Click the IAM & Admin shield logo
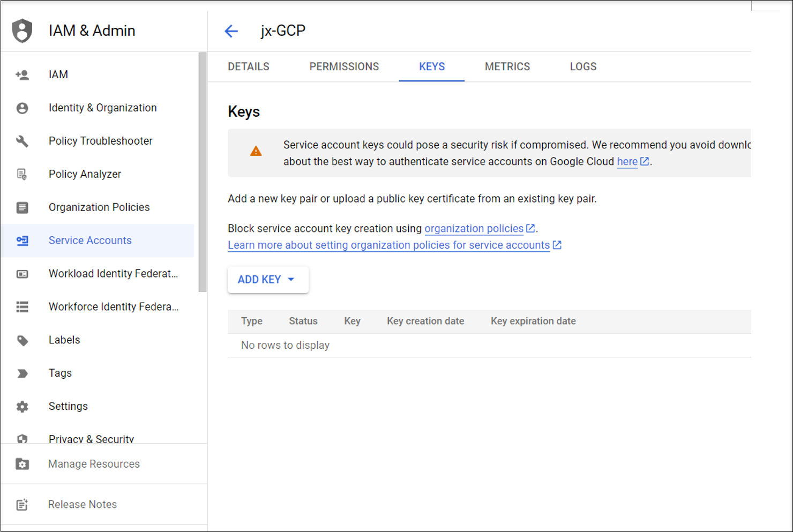 click(22, 31)
